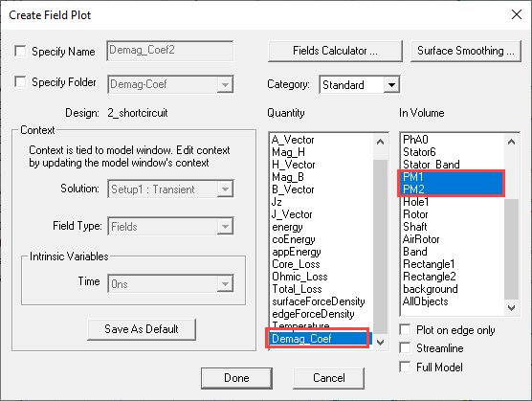The width and height of the screenshot is (532, 401).
Task: Close the Create Field Plot dialog
Action: [517, 14]
